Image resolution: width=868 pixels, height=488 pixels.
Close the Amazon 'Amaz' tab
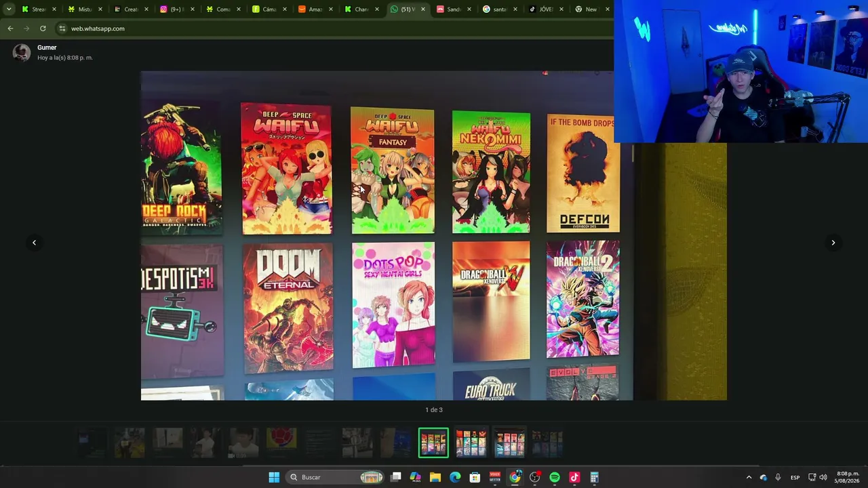click(x=331, y=9)
